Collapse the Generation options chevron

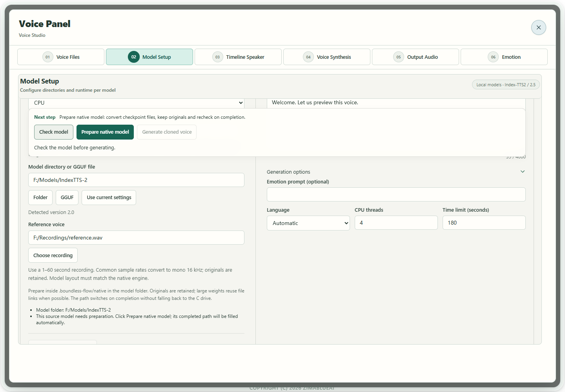[523, 172]
